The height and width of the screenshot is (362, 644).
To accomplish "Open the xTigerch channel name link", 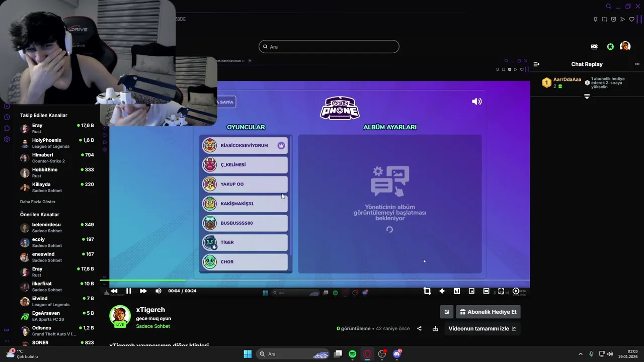I will point(150,310).
